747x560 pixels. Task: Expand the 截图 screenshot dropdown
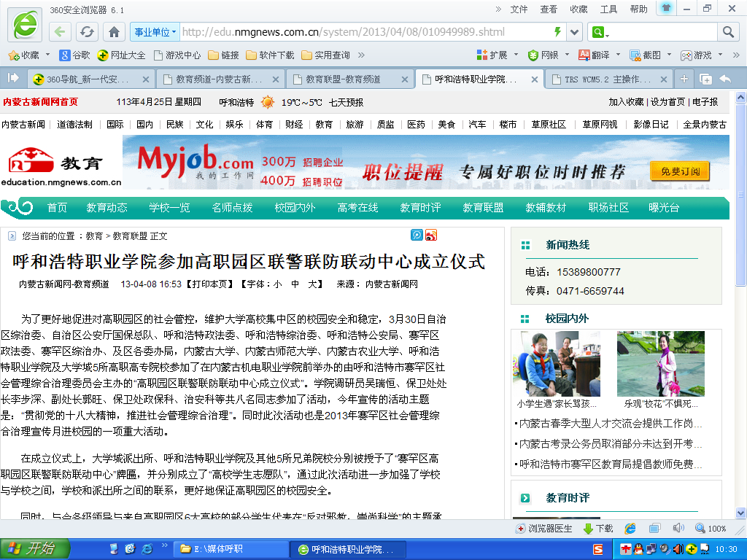[x=669, y=55]
